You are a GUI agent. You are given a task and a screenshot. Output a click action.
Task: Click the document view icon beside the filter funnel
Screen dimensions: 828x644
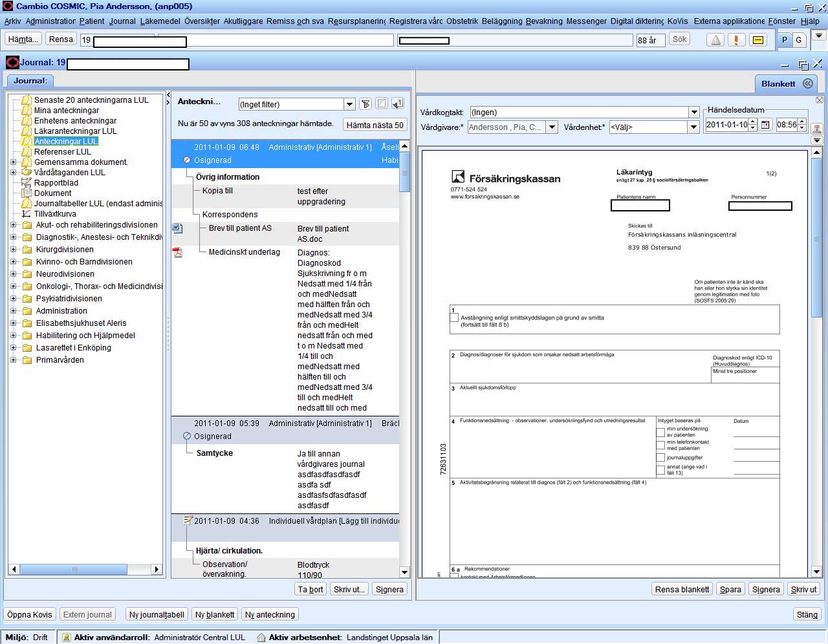pyautogui.click(x=382, y=104)
